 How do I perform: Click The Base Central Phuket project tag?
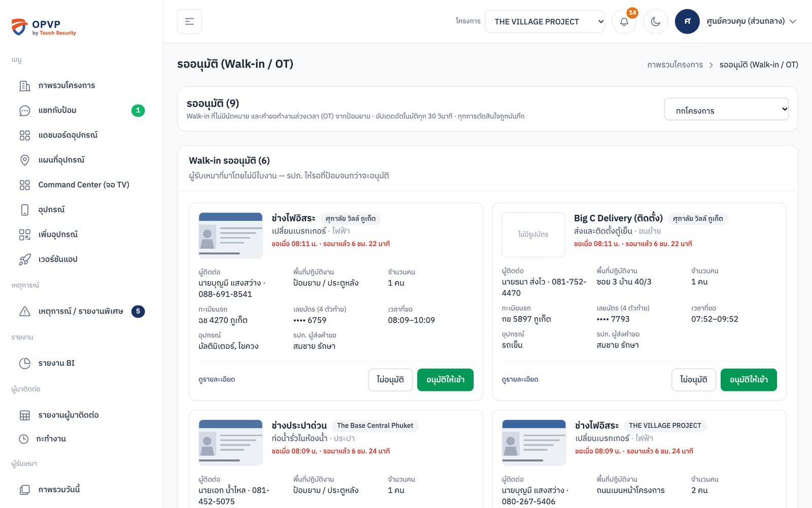coord(375,426)
